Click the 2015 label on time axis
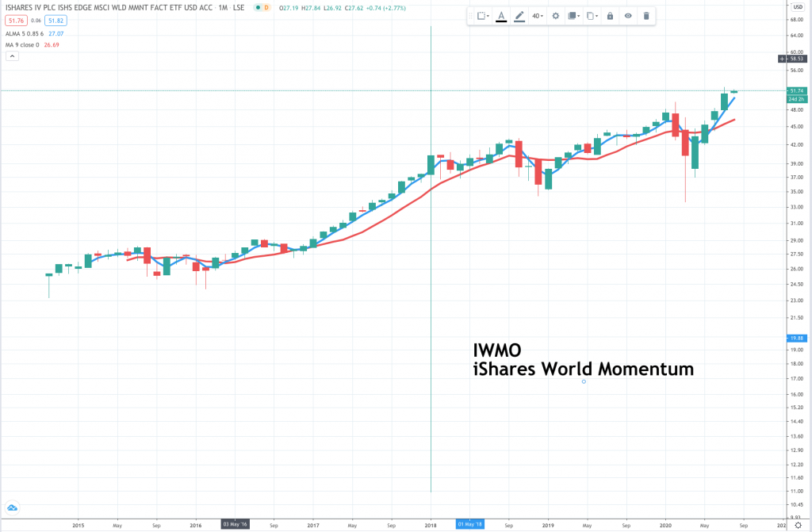The height and width of the screenshot is (532, 812). pyautogui.click(x=79, y=526)
